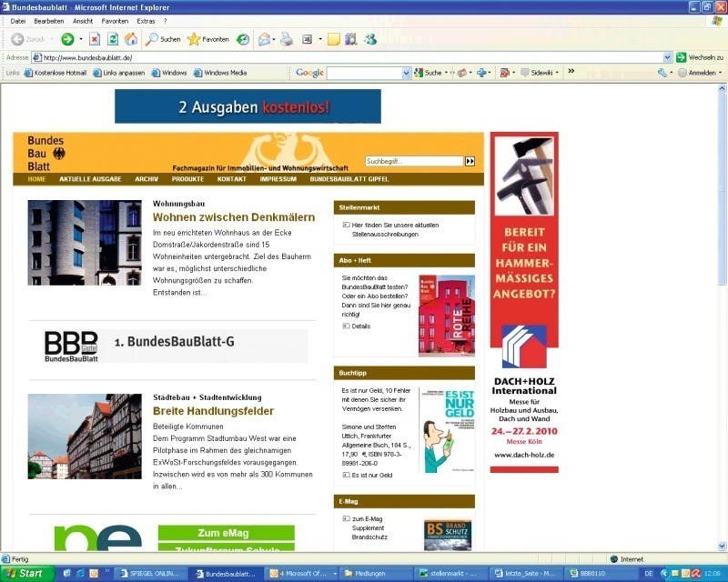
Task: Click the Dach+Holz trade fair ad banner
Action: (524, 302)
